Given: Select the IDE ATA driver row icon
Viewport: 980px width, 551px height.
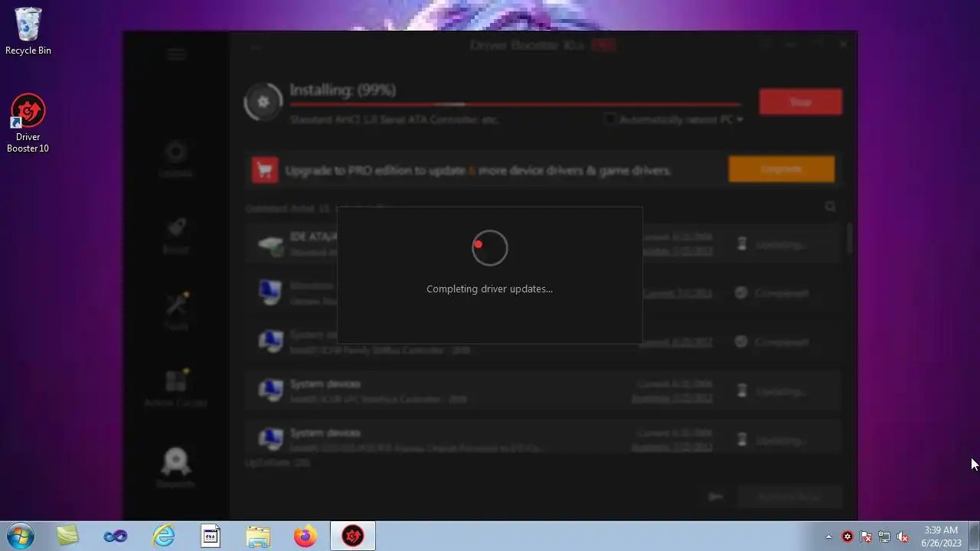Looking at the screenshot, I should pyautogui.click(x=270, y=245).
